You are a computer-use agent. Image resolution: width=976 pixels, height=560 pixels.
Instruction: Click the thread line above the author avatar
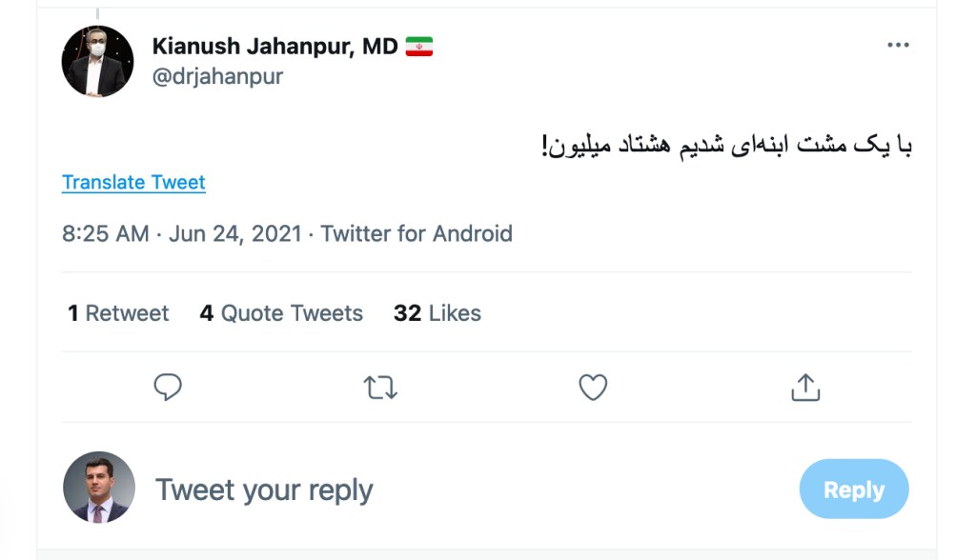(x=97, y=13)
